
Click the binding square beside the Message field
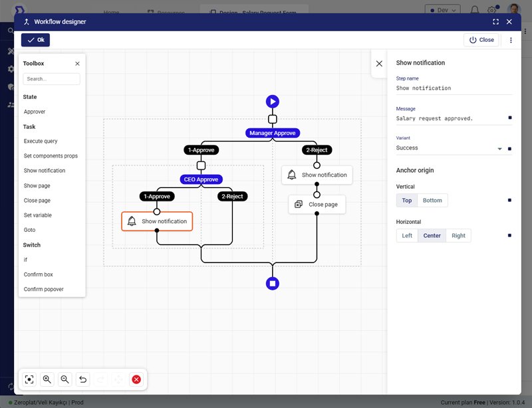[x=509, y=118]
